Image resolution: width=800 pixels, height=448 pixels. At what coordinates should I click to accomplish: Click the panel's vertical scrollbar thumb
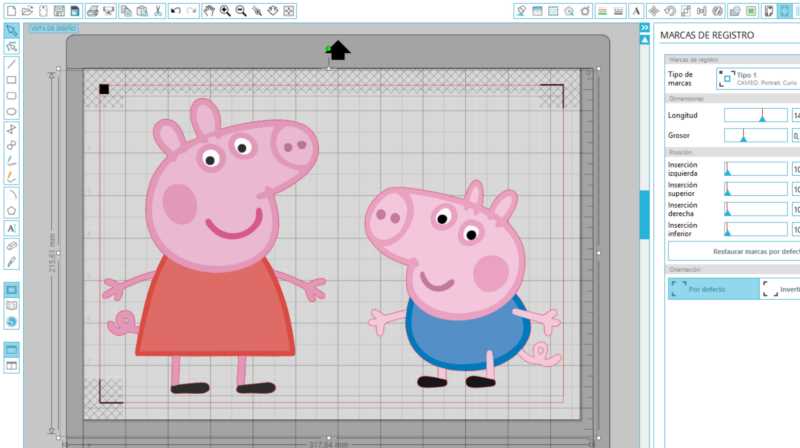pyautogui.click(x=645, y=214)
